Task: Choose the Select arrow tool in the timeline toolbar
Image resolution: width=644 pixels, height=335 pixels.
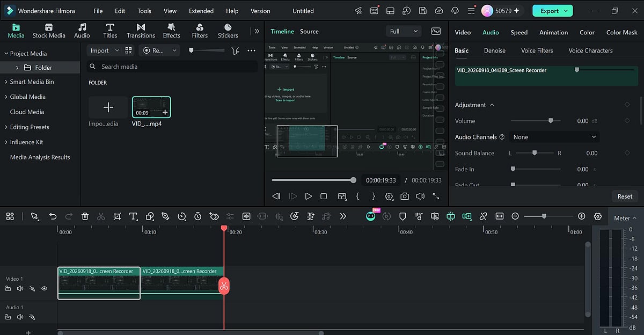Action: click(x=34, y=216)
